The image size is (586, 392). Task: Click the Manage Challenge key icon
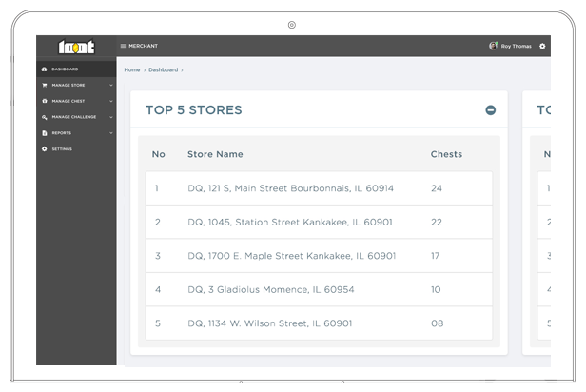[x=45, y=117]
